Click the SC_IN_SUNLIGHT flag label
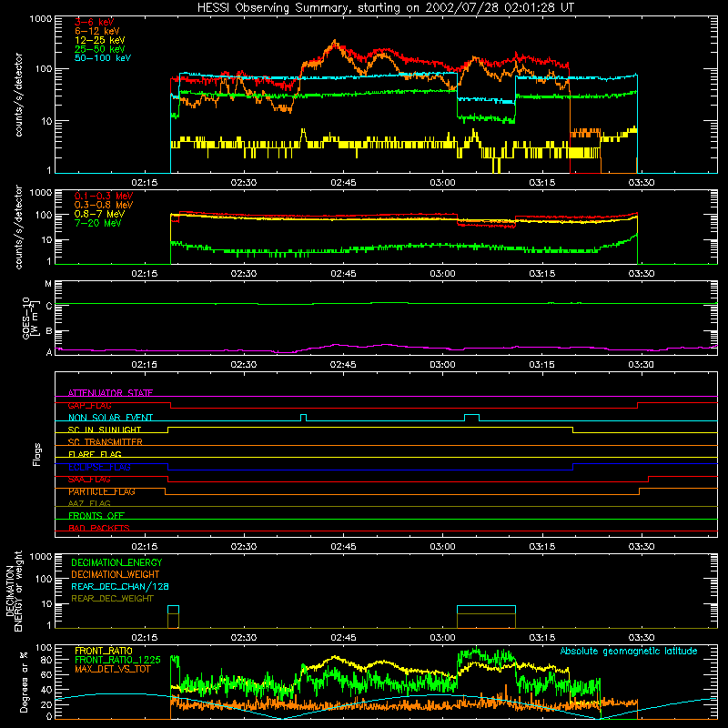This screenshot has width=728, height=728. tap(105, 430)
